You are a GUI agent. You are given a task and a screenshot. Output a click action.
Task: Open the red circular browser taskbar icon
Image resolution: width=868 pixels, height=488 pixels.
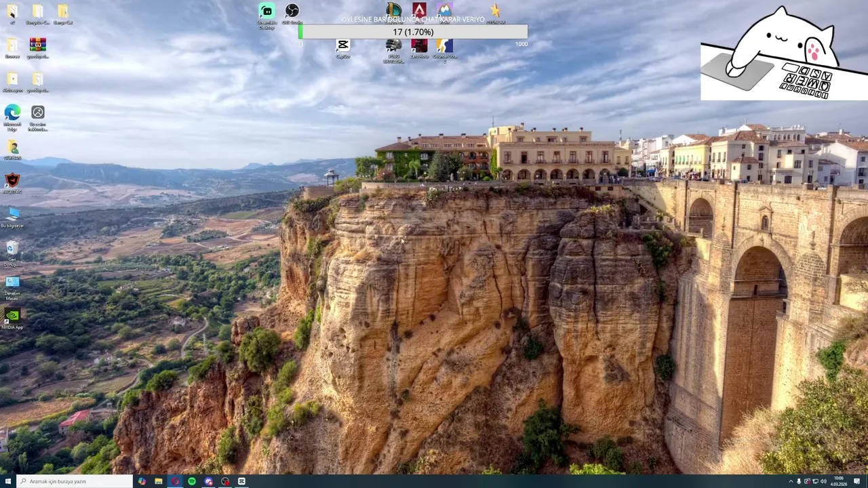[x=175, y=481]
